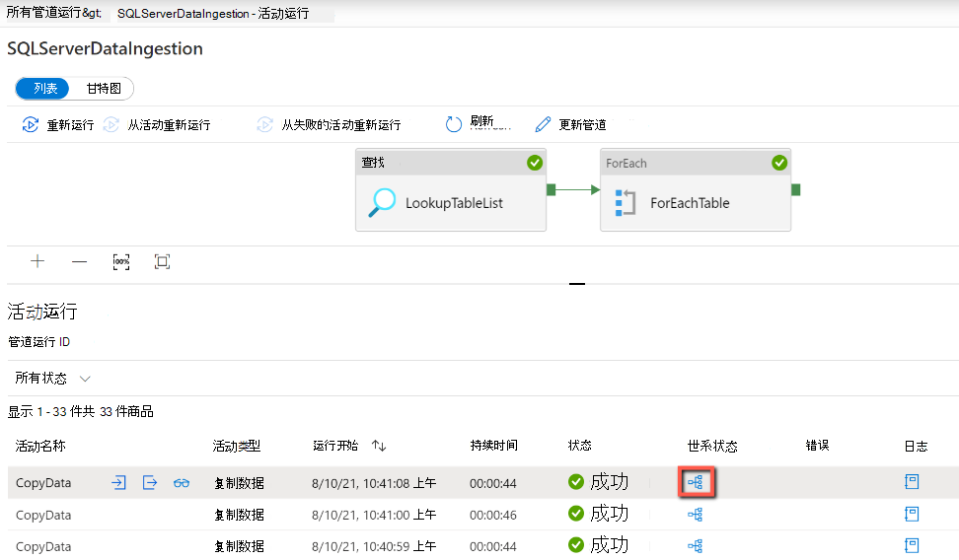Click Rerun from activity icon
Viewport: 959px width, 560px height.
[x=111, y=124]
